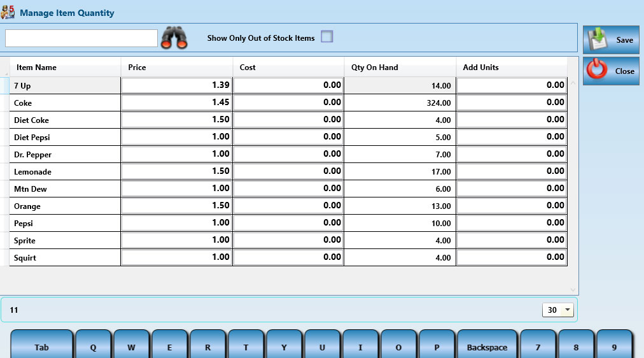Viewport: 644px width, 358px height.
Task: Edit the Dr. Pepper cost field
Action: pyautogui.click(x=288, y=154)
